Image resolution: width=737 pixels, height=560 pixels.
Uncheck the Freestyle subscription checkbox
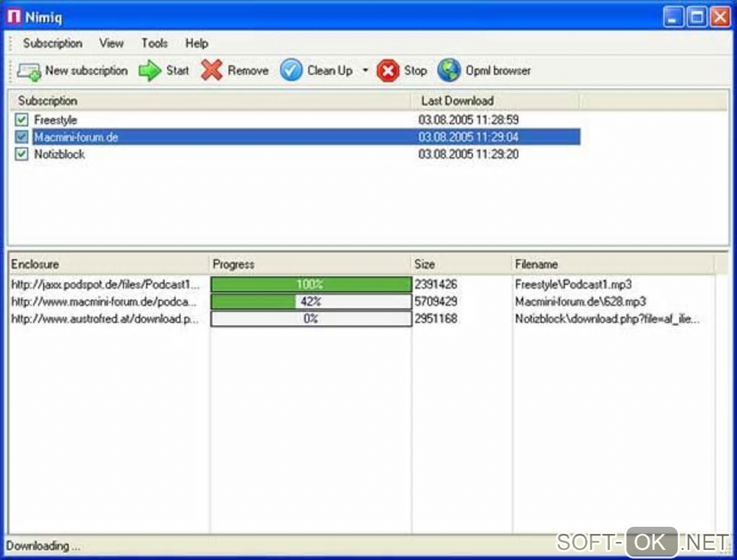(21, 119)
